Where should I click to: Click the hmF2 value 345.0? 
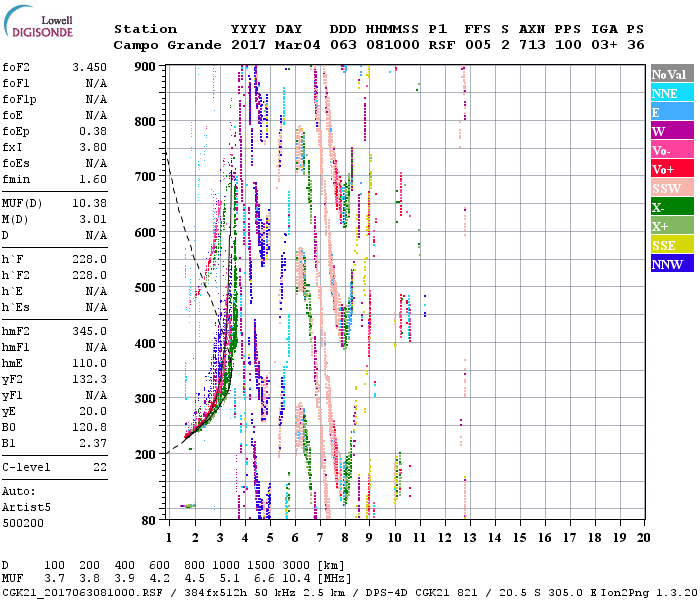coord(89,331)
